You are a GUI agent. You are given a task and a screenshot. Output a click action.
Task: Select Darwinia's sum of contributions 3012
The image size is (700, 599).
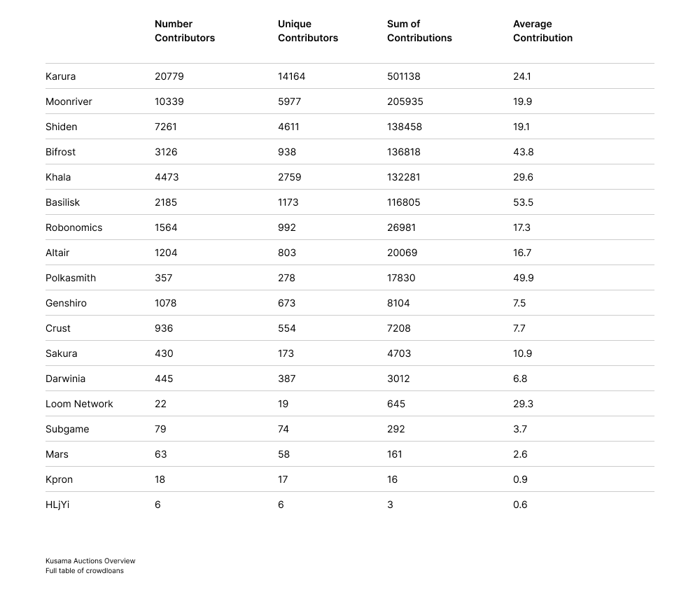coord(398,379)
